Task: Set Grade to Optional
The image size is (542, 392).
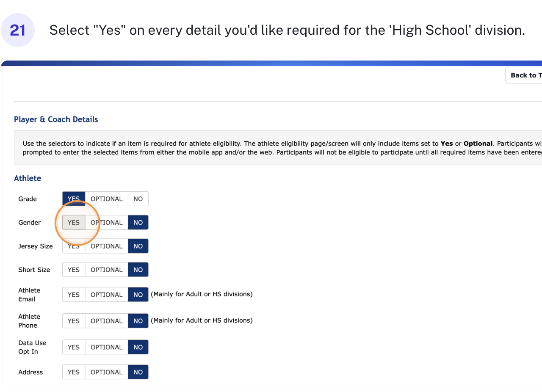Action: 107,199
